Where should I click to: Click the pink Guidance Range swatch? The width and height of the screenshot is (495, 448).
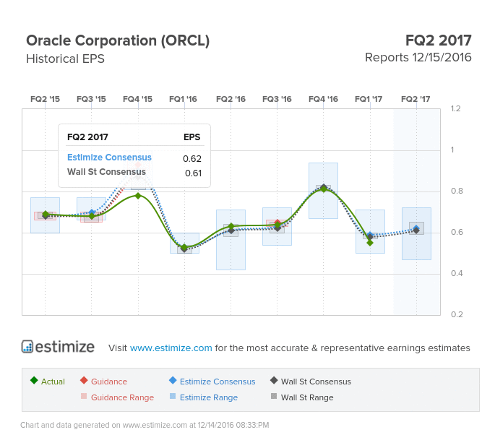(84, 396)
